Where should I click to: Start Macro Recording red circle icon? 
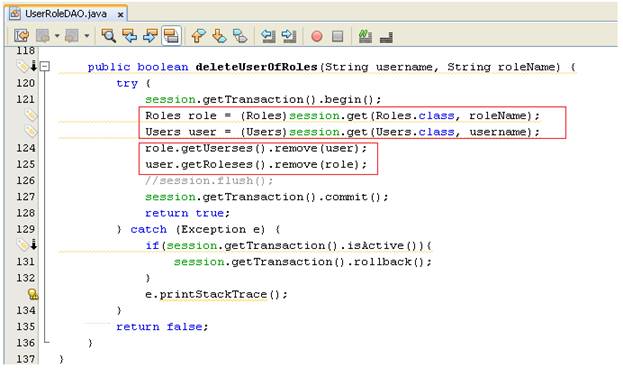[317, 37]
